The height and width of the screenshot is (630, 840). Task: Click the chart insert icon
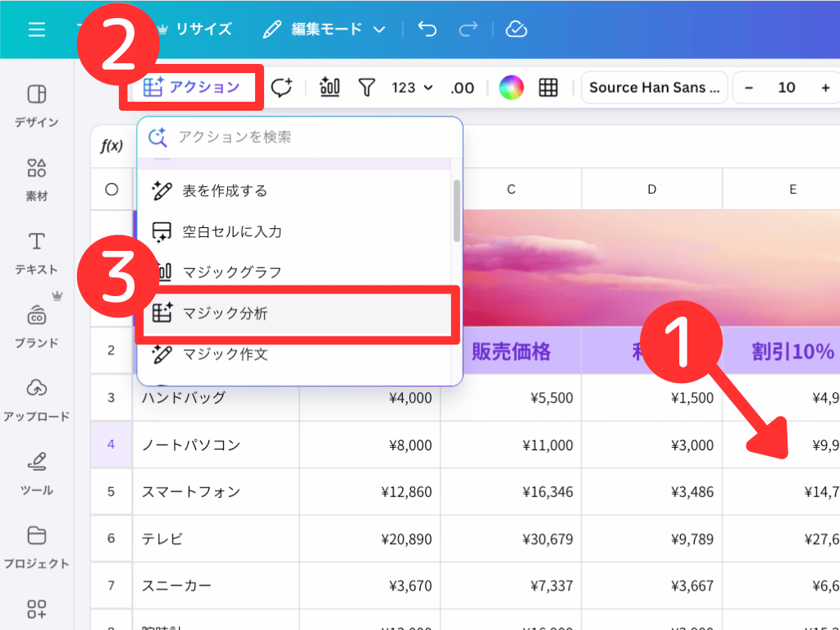coord(330,88)
